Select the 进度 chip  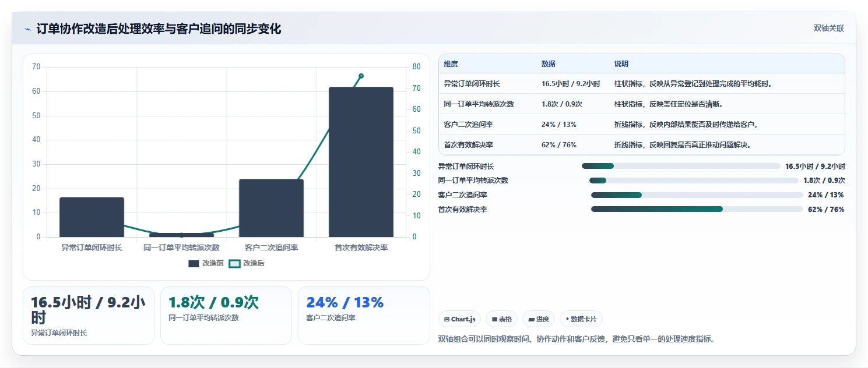(539, 319)
